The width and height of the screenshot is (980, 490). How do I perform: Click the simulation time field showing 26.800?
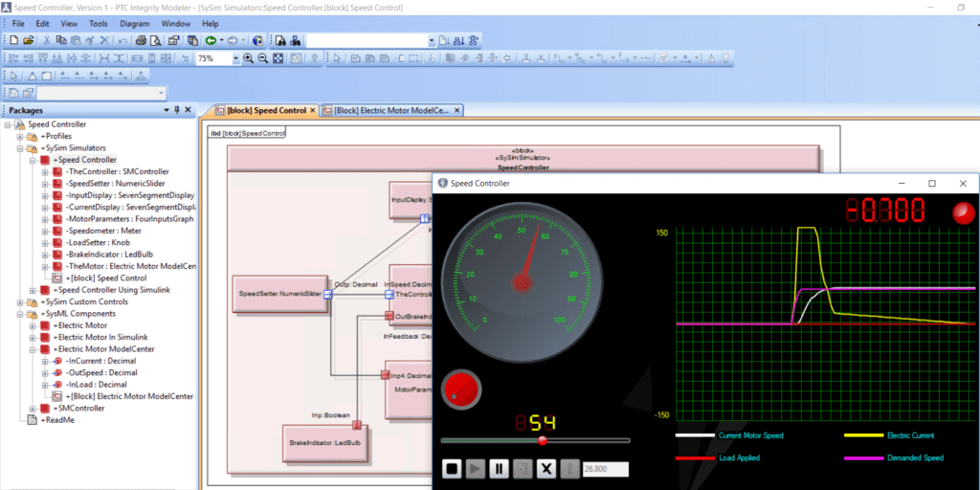point(605,469)
